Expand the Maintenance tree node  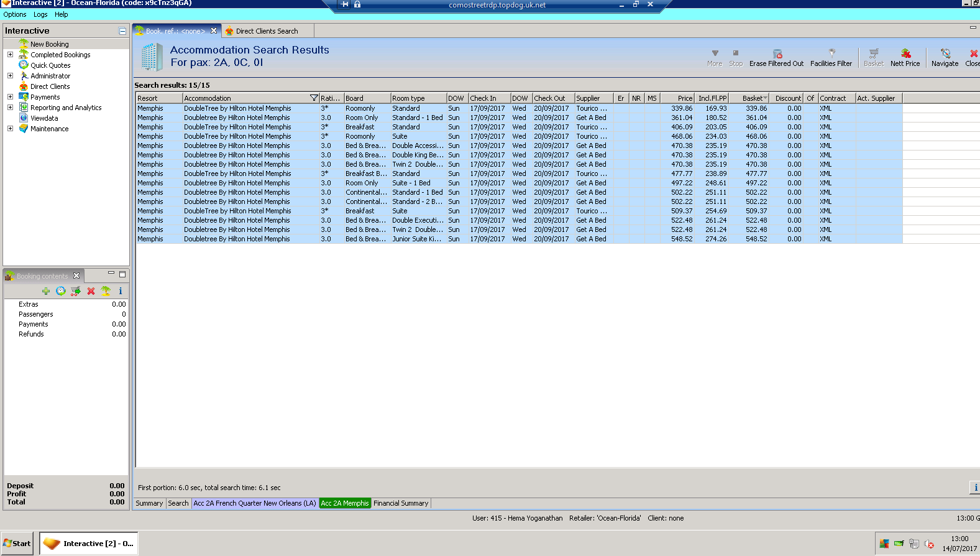[x=10, y=128]
